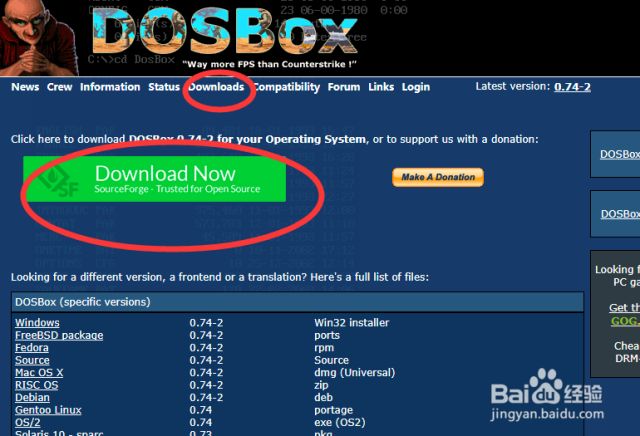Open the top DOSBox sidebar link

[x=620, y=154]
